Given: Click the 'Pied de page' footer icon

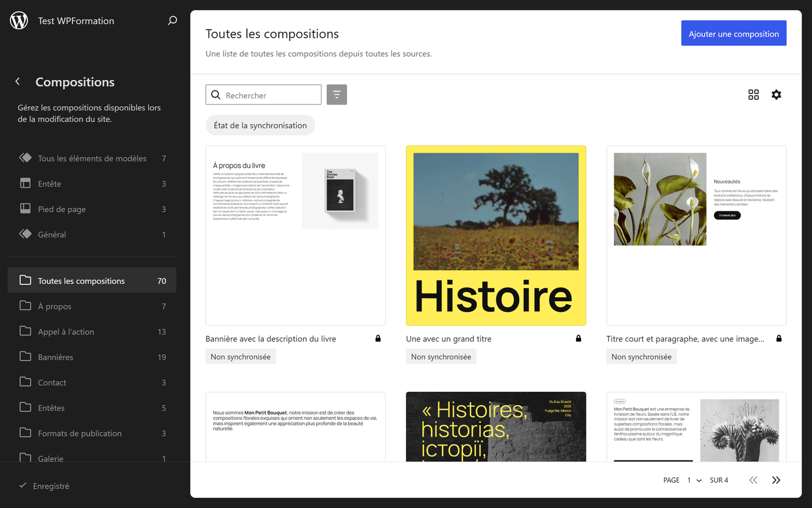Looking at the screenshot, I should (x=26, y=208).
